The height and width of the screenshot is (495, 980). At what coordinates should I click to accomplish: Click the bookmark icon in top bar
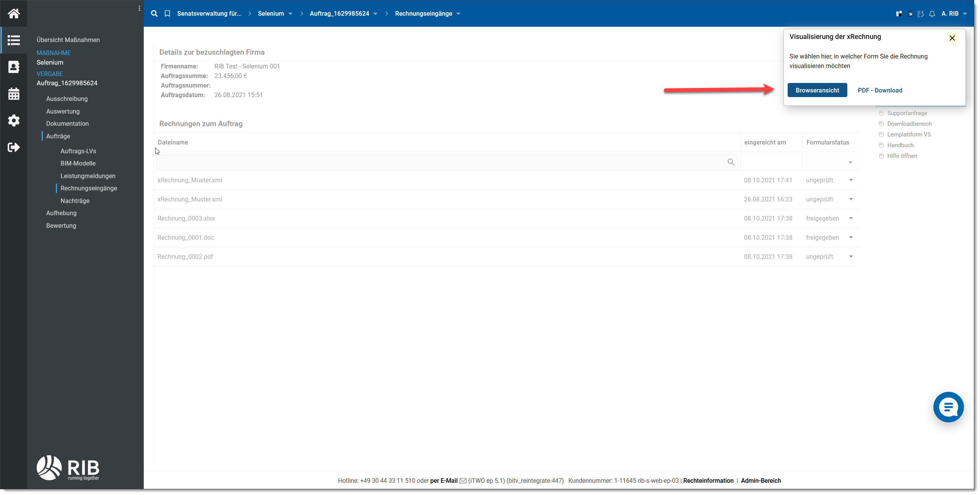pos(167,13)
